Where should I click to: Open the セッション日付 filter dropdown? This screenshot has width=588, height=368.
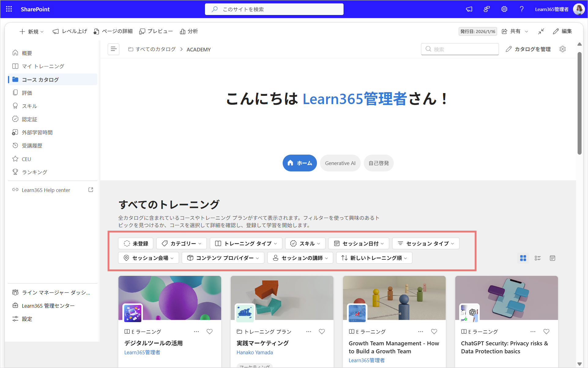359,243
